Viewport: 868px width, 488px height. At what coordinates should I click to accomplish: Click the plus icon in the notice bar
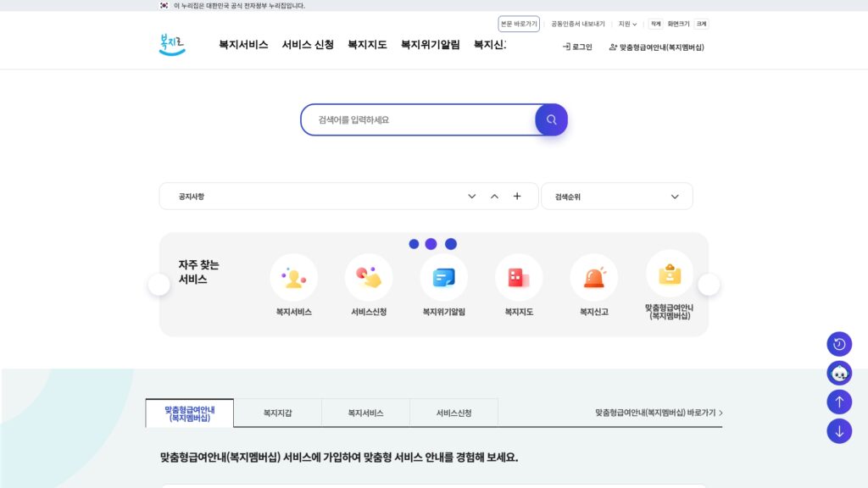point(517,197)
